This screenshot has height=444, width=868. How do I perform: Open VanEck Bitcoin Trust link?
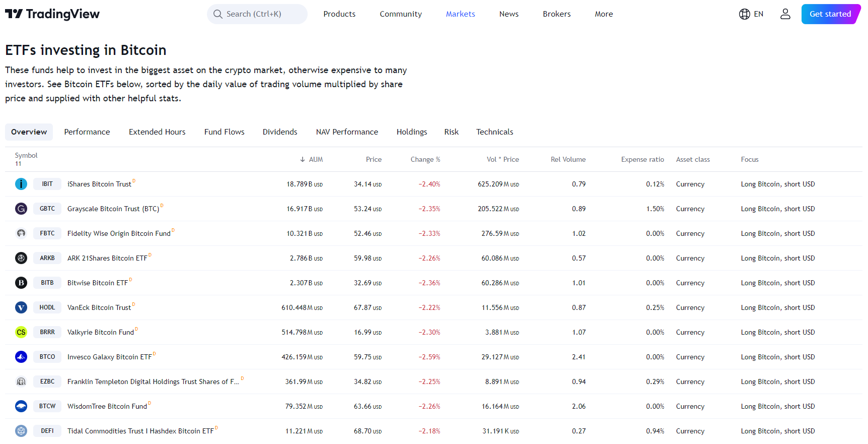pos(99,308)
